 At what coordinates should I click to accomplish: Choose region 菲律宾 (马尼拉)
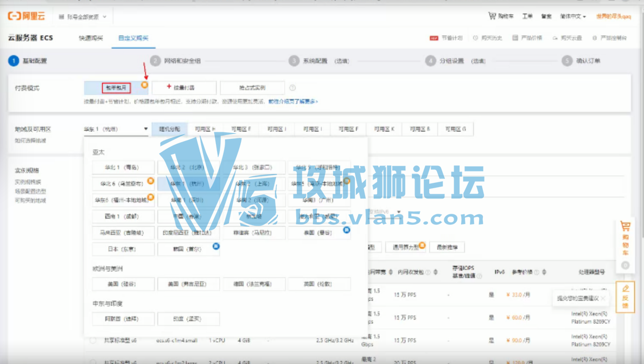pos(254,233)
